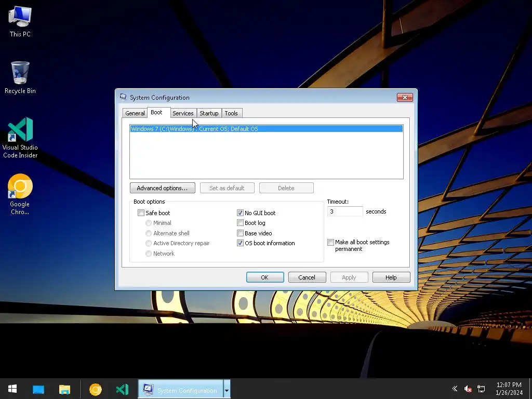The width and height of the screenshot is (532, 399).
Task: Choose the Network radio option
Action: [148, 254]
